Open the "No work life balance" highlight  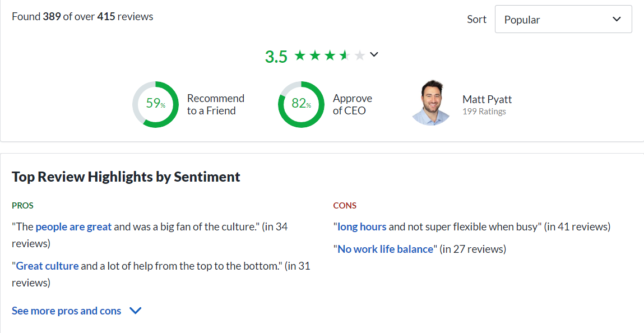(x=385, y=249)
